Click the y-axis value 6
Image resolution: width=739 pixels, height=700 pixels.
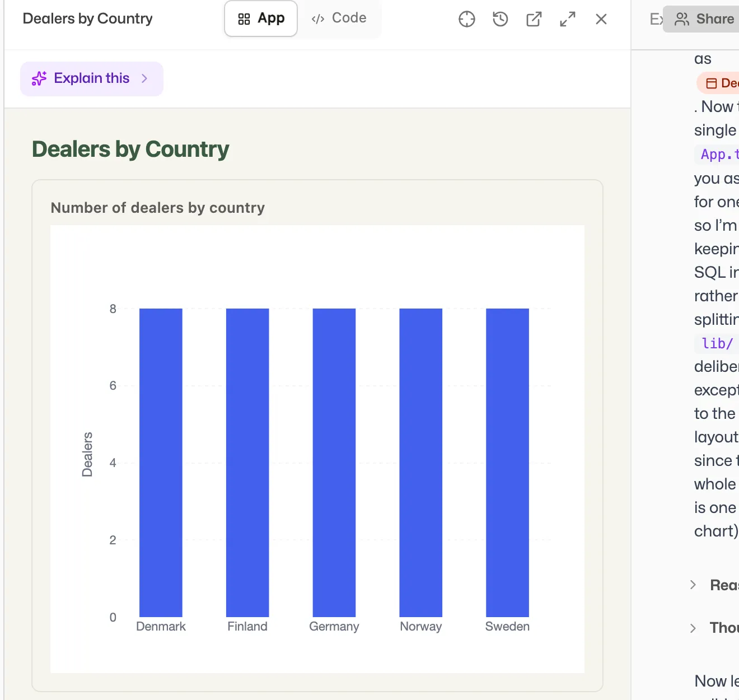point(113,386)
